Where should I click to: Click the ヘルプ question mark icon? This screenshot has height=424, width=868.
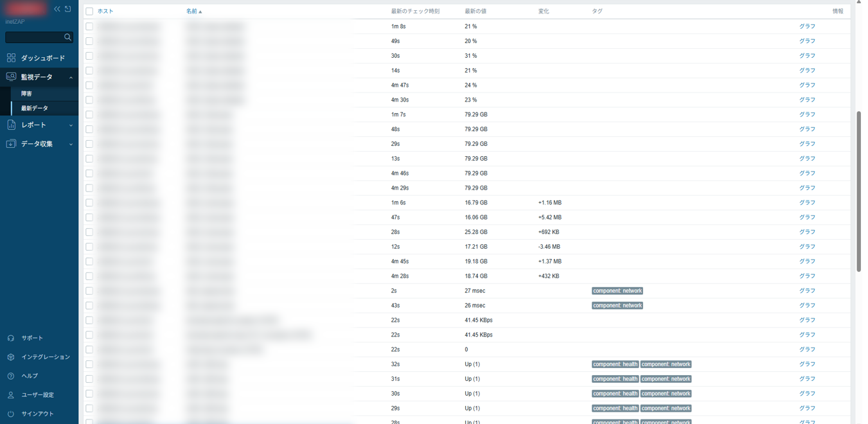point(11,376)
